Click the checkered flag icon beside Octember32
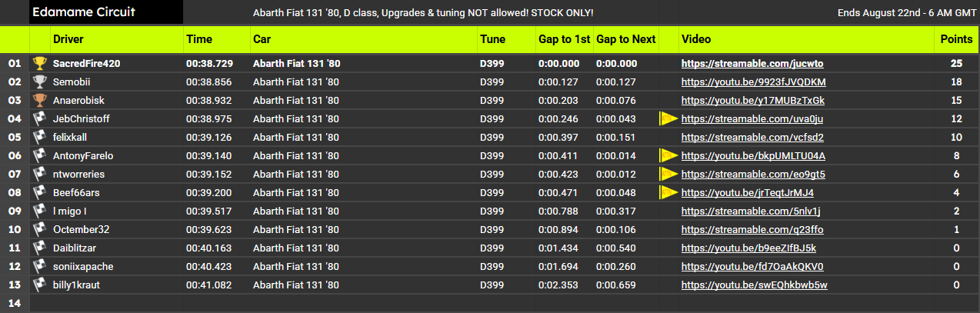This screenshot has width=980, height=313. click(x=39, y=229)
